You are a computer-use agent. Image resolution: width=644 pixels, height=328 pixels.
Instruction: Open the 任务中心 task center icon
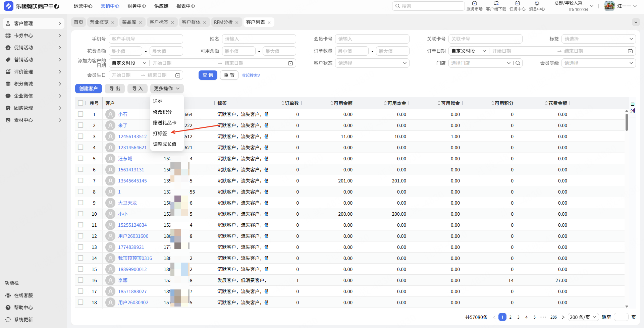517,4
